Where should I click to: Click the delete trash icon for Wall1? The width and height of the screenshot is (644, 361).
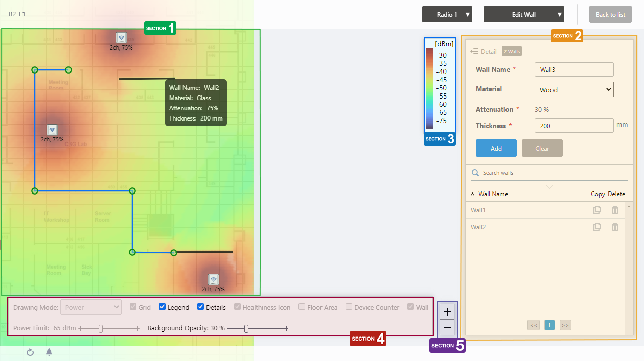pyautogui.click(x=615, y=210)
